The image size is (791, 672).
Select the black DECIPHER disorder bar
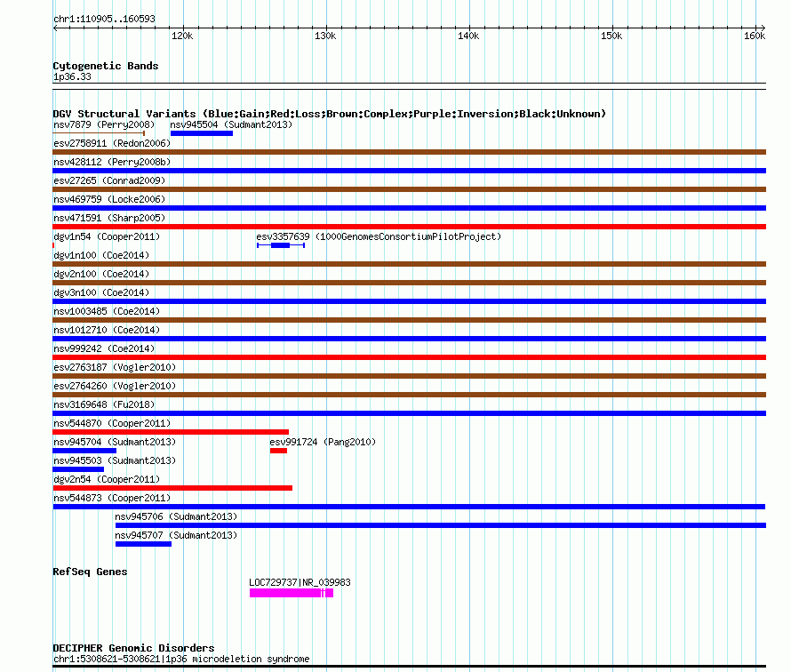[409, 667]
